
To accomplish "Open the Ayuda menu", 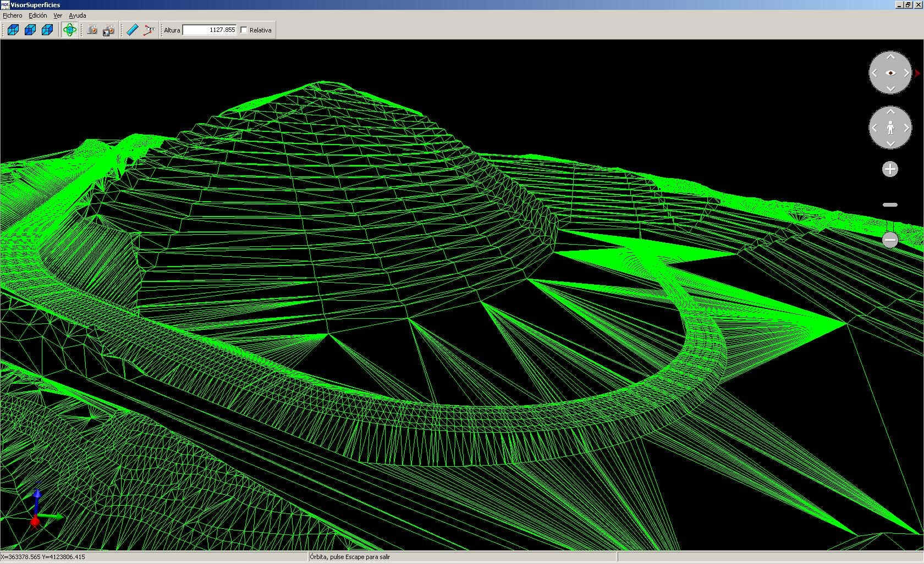I will click(x=78, y=15).
